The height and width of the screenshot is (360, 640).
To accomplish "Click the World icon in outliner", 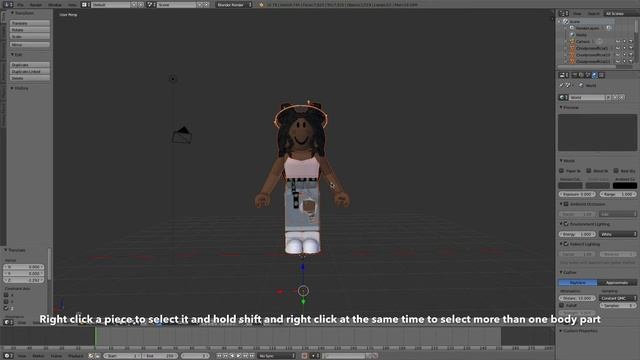I will [x=572, y=35].
